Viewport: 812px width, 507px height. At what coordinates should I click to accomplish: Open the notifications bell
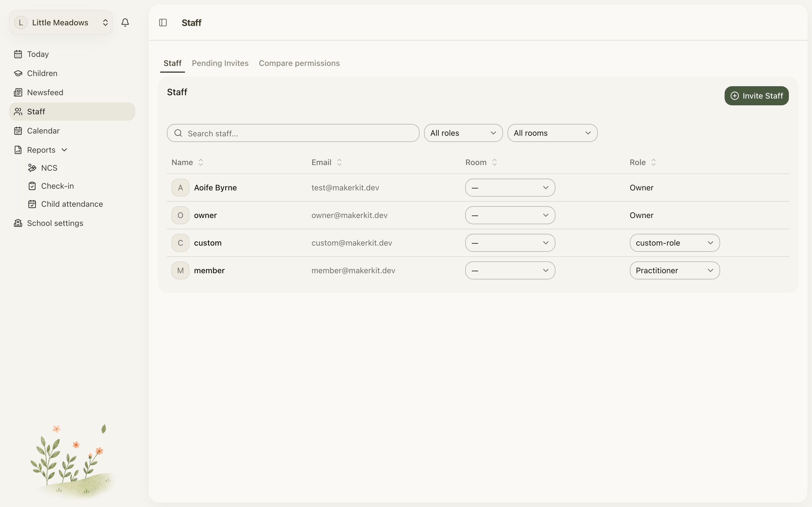(x=125, y=23)
